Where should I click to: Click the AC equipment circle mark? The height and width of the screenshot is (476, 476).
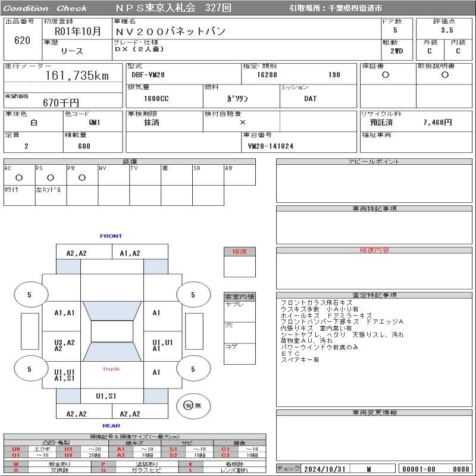point(19,177)
